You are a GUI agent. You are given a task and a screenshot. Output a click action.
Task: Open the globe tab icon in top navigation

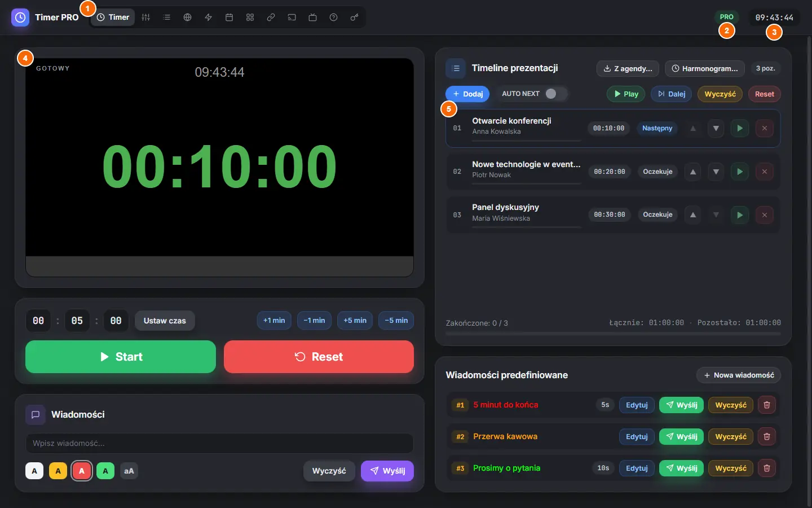click(x=188, y=17)
